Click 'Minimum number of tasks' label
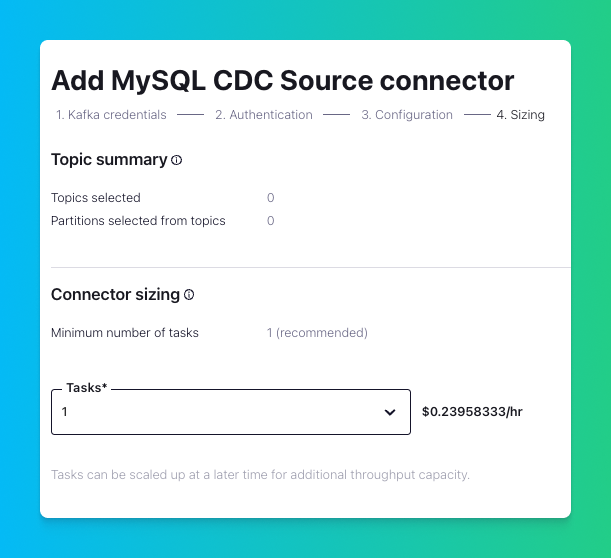Image resolution: width=611 pixels, height=558 pixels. tap(125, 333)
